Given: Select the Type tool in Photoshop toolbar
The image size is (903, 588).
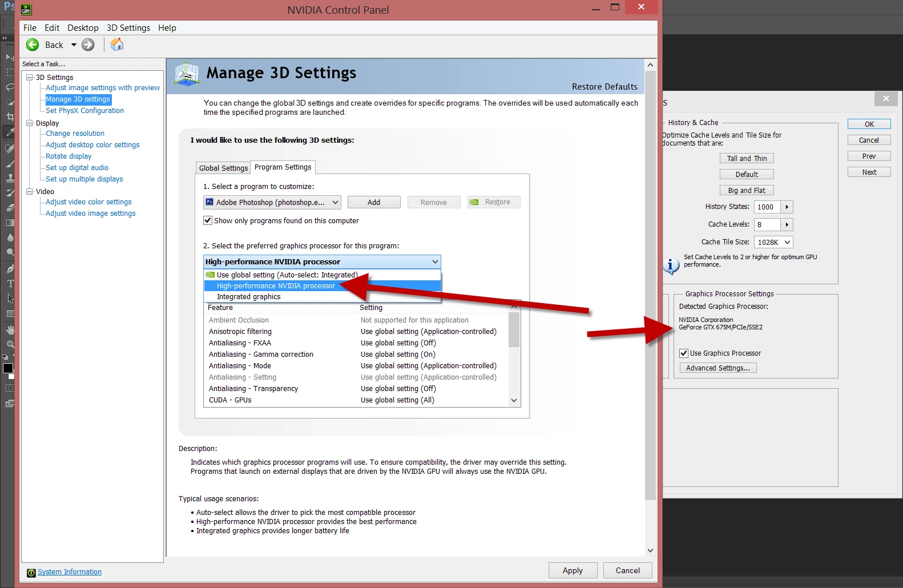Looking at the screenshot, I should click(10, 283).
